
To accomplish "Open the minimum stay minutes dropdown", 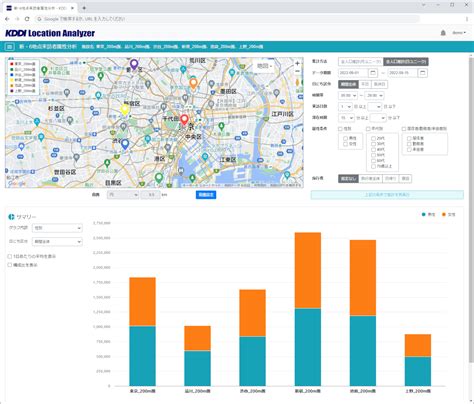I will (346, 118).
